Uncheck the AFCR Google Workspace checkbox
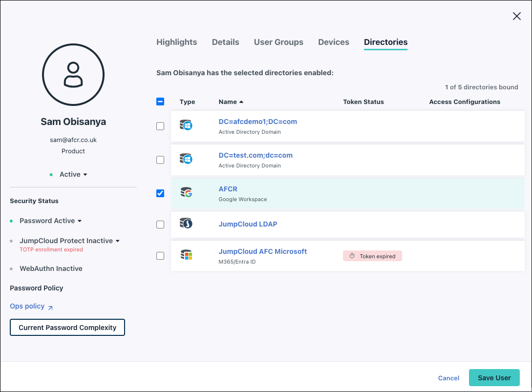The width and height of the screenshot is (532, 392). (160, 193)
